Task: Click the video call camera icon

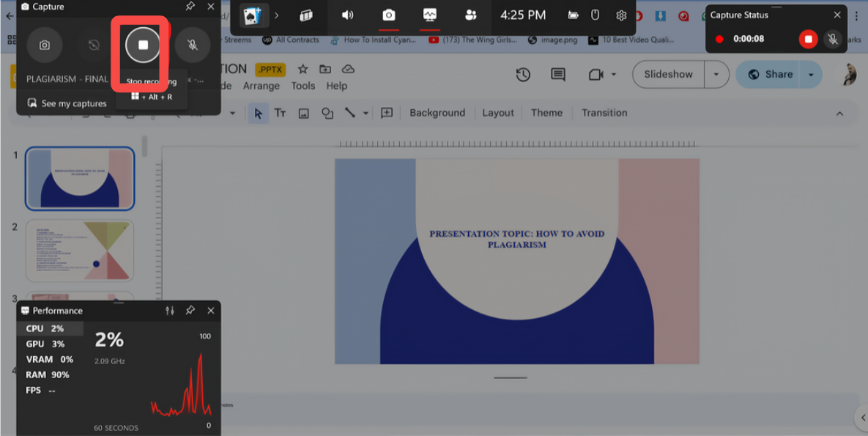Action: pos(596,75)
